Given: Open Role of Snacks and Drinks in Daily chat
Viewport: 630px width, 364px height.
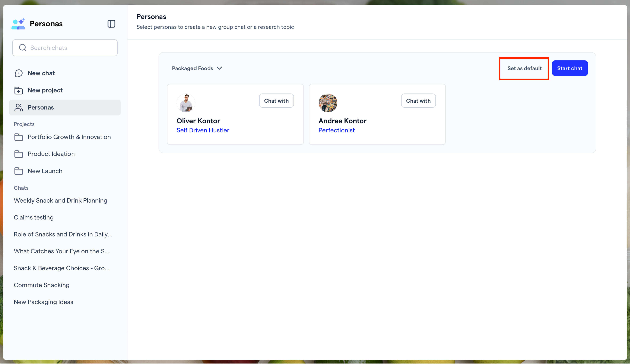Looking at the screenshot, I should click(63, 234).
